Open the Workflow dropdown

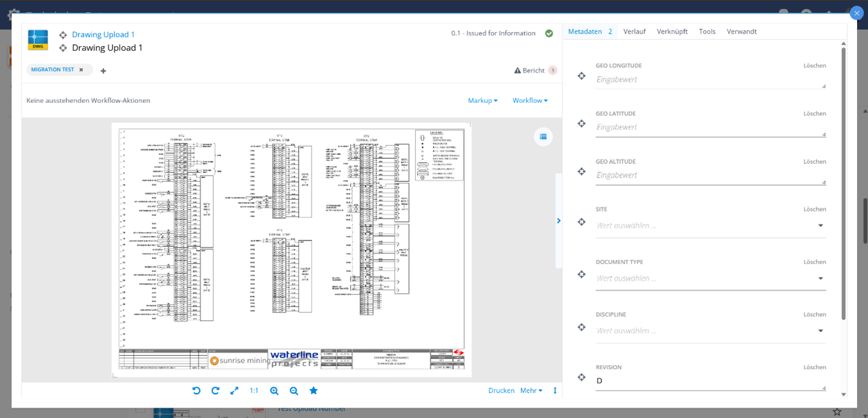530,100
